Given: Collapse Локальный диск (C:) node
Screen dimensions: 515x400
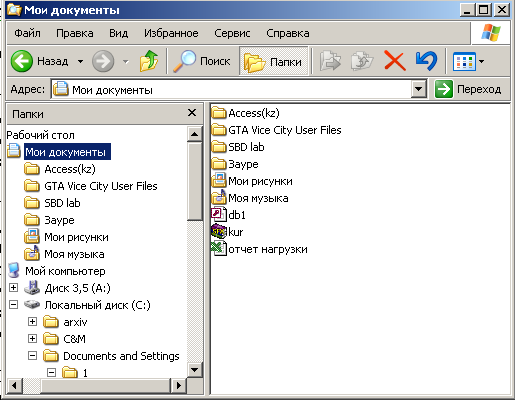Looking at the screenshot, I should [x=13, y=305].
